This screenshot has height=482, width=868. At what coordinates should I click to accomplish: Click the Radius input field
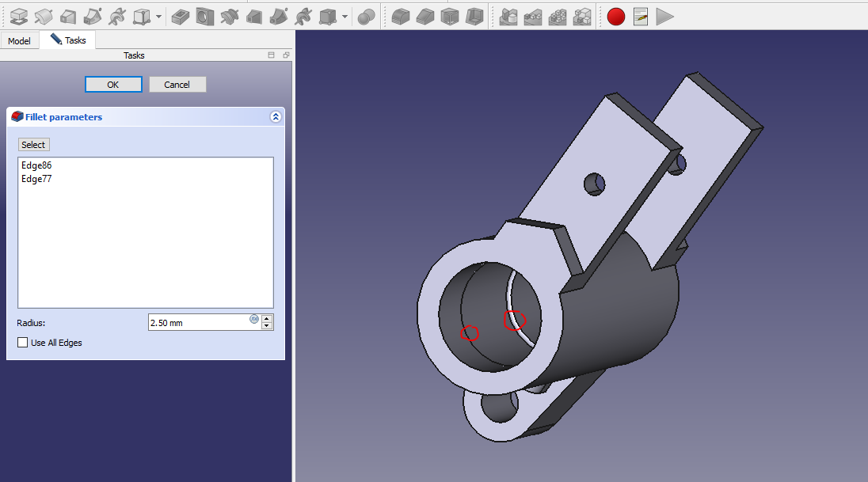(x=198, y=322)
